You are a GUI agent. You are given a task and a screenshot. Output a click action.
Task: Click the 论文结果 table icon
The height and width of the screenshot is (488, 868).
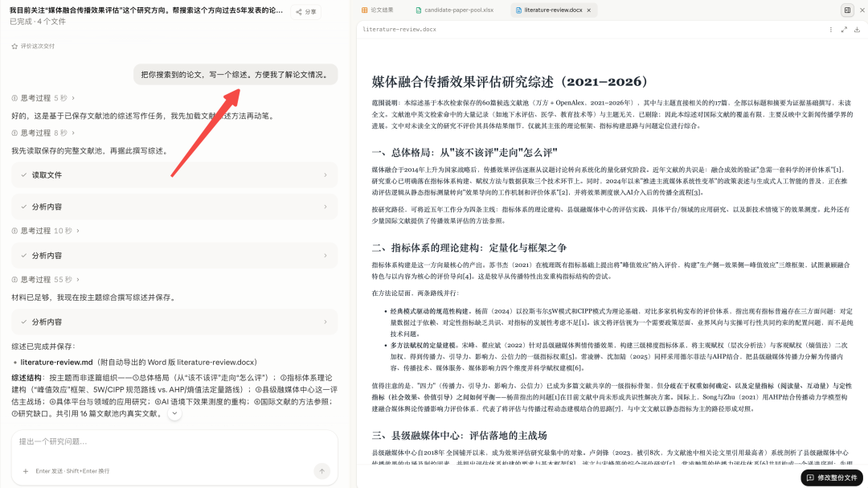coord(364,10)
